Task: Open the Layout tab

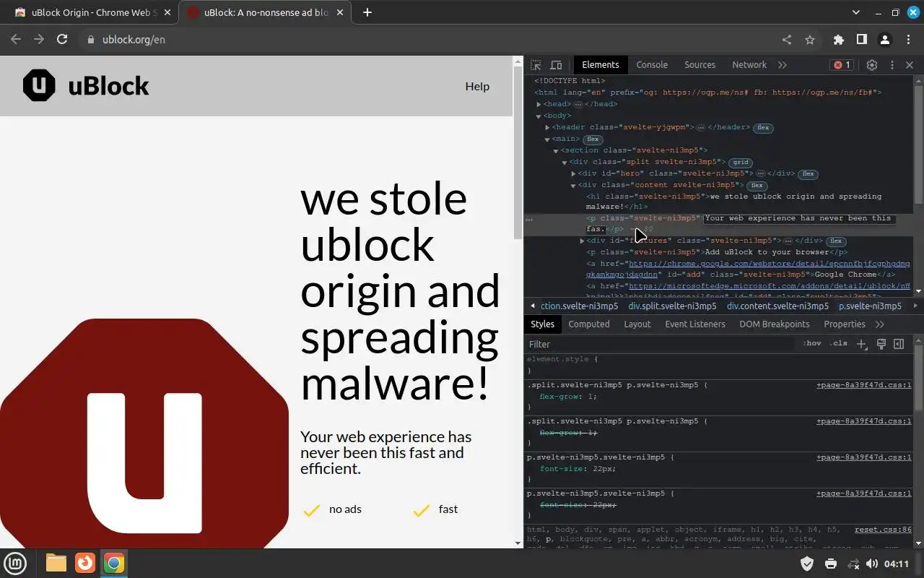Action: (x=637, y=324)
